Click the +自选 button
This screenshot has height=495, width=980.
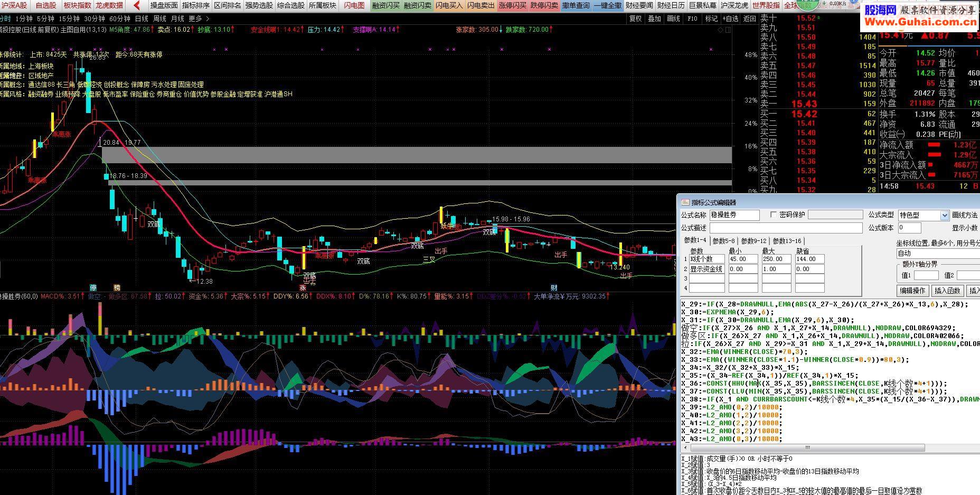click(x=730, y=18)
